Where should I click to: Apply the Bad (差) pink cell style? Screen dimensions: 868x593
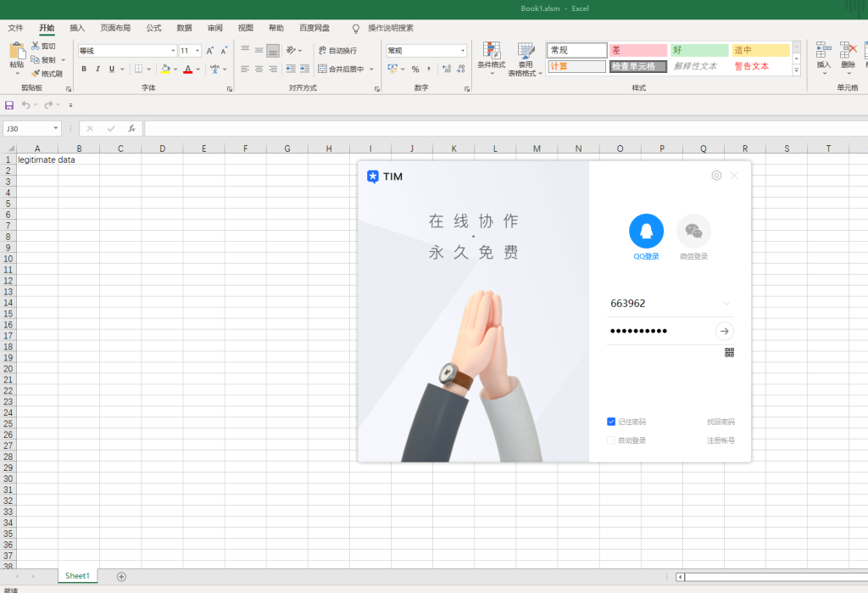(x=638, y=50)
